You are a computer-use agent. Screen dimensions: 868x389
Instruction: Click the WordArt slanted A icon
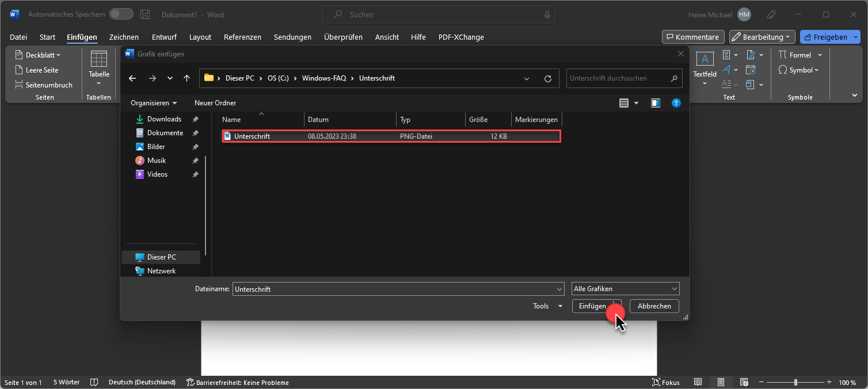coord(726,70)
